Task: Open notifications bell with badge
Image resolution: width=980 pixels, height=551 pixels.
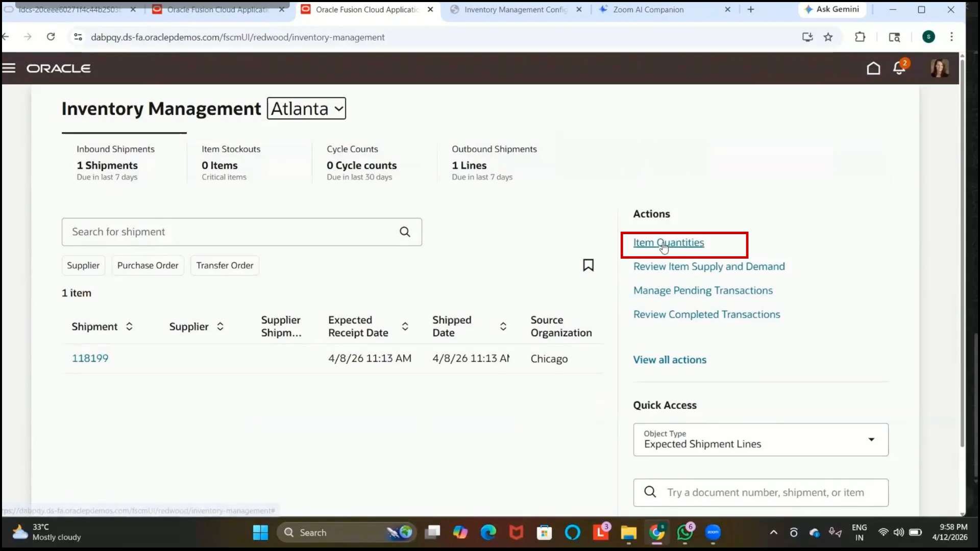Action: [900, 67]
